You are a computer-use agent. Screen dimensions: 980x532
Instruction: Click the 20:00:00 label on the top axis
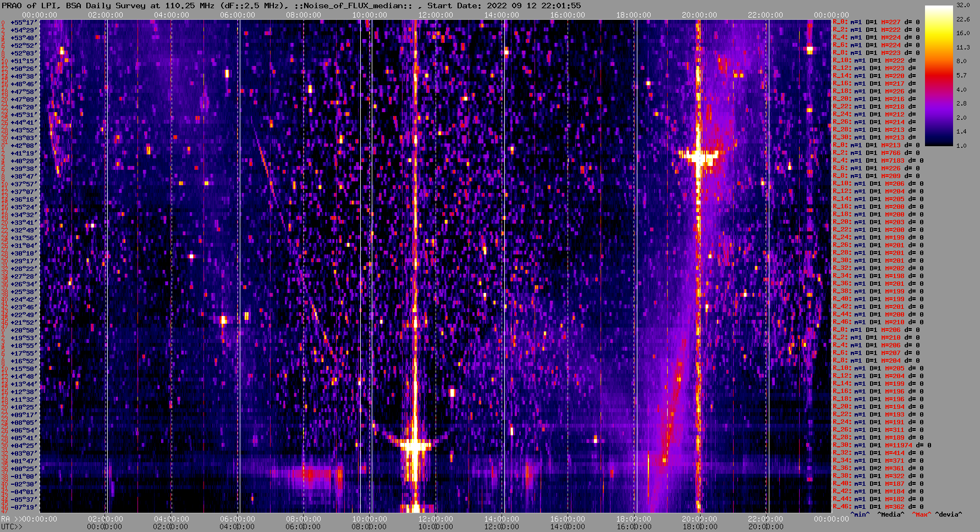point(700,15)
